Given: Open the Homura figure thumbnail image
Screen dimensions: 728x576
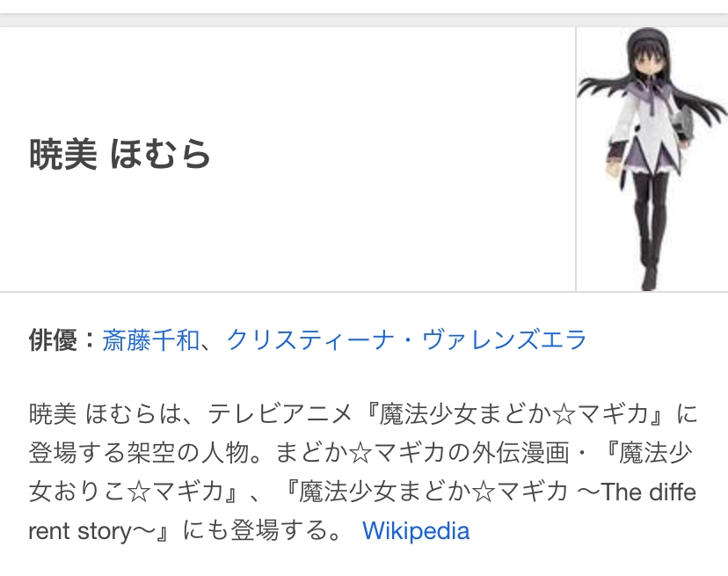Looking at the screenshot, I should pos(652,159).
